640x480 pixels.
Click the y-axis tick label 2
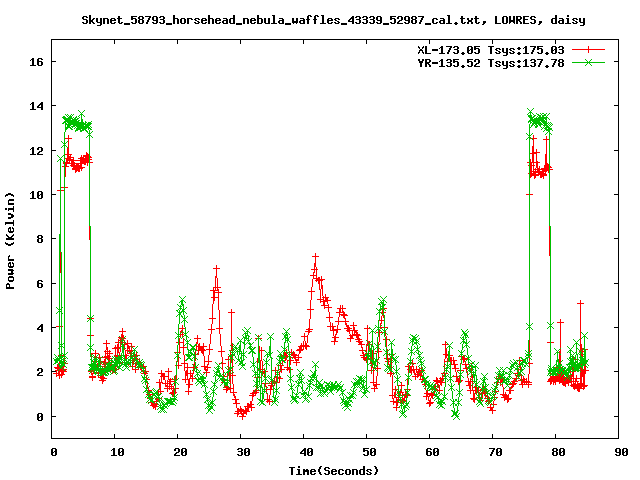coord(40,372)
